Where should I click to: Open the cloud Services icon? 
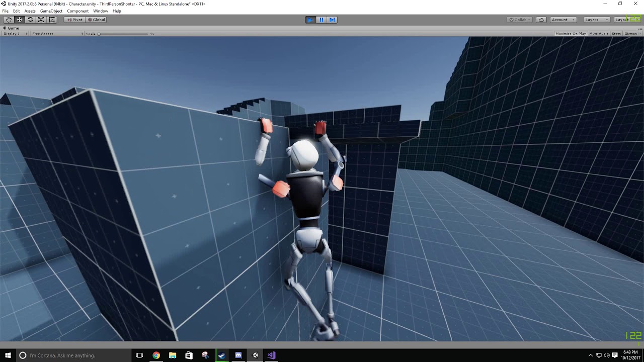pos(541,20)
